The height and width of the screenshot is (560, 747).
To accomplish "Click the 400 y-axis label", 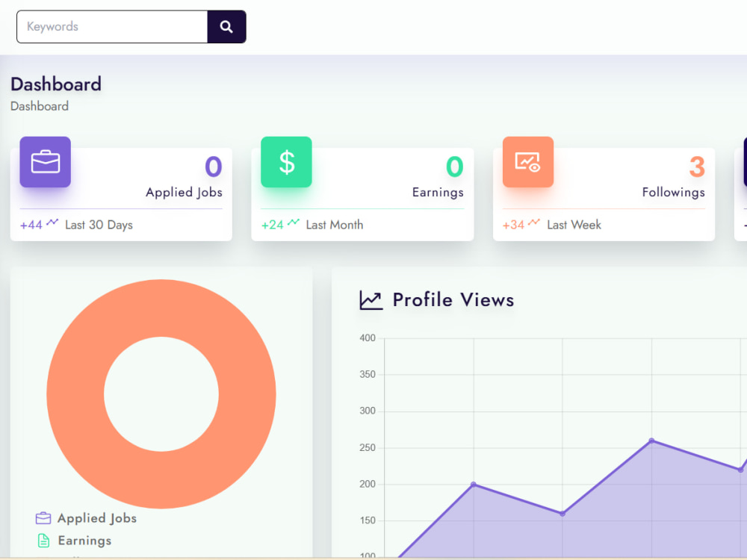I will tap(368, 338).
